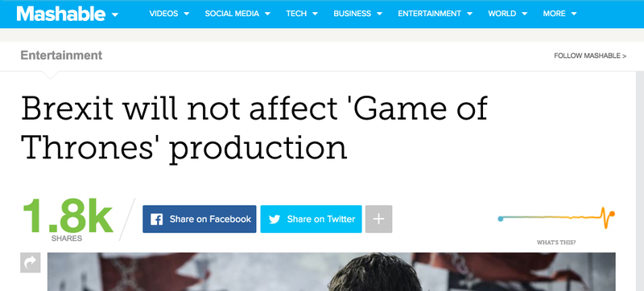Expand the Business dropdown arrow
Viewport: 644px width, 291px height.
[379, 14]
